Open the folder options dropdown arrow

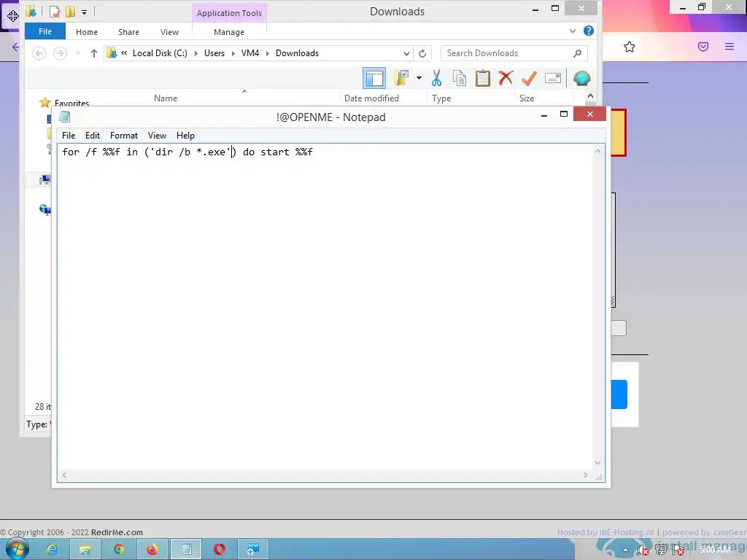(x=419, y=78)
